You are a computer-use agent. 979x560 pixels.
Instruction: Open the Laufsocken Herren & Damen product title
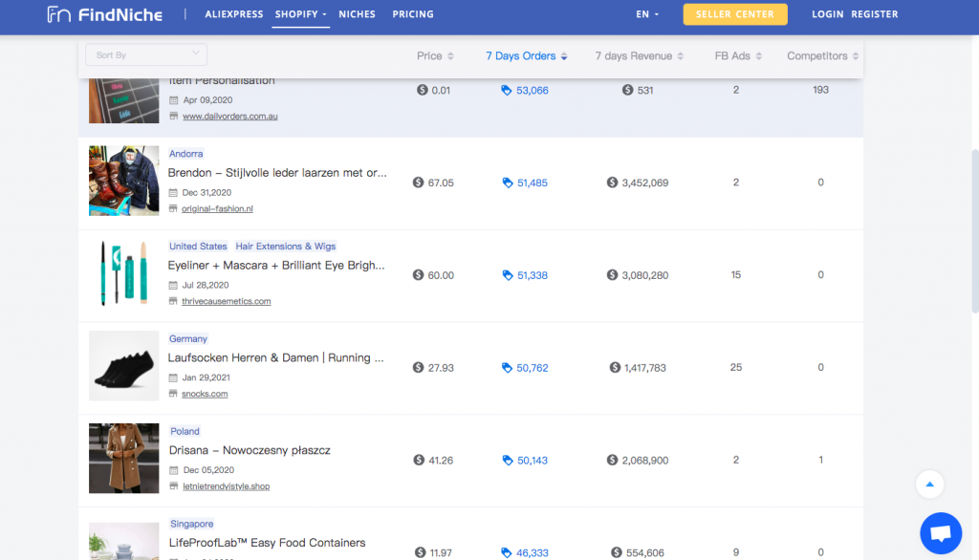pos(275,357)
